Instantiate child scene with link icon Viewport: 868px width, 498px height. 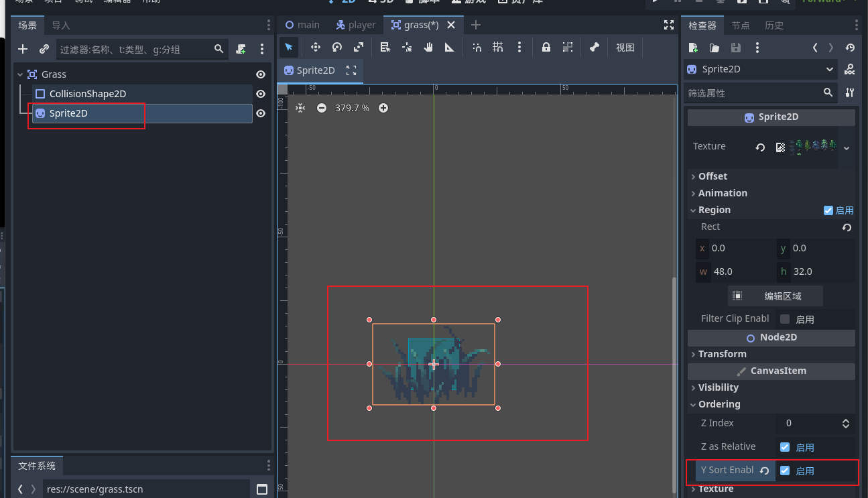coord(44,49)
